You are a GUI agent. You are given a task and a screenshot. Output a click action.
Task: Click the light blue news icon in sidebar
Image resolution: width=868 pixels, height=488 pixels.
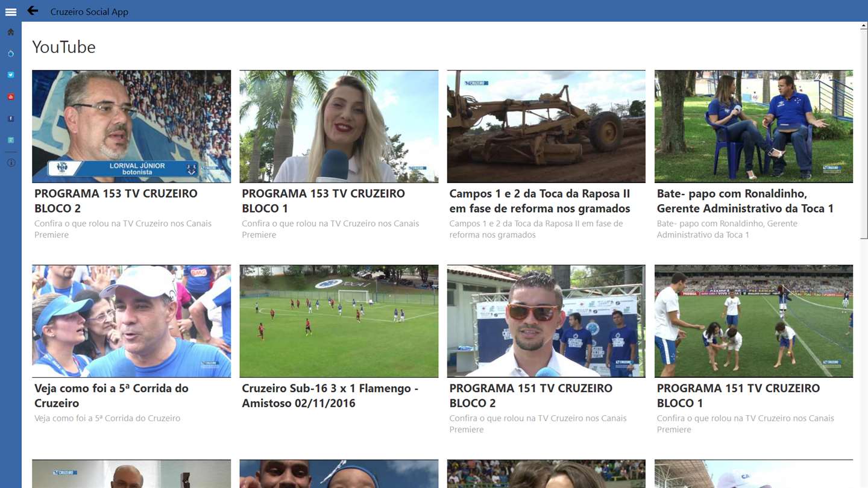[x=11, y=140]
